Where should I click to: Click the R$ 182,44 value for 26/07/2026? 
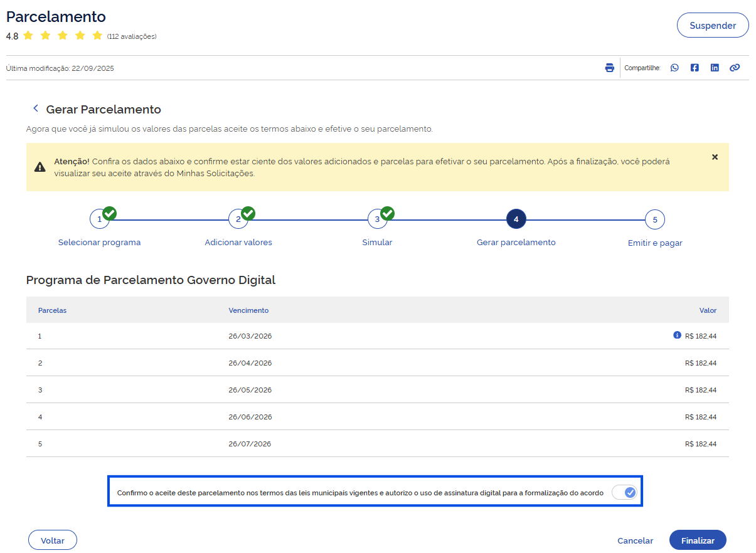[701, 444]
